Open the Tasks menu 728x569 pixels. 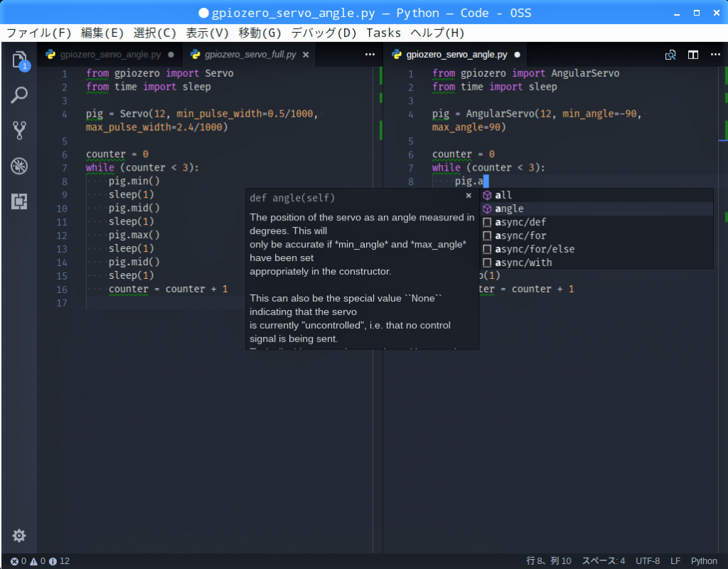pos(383,33)
